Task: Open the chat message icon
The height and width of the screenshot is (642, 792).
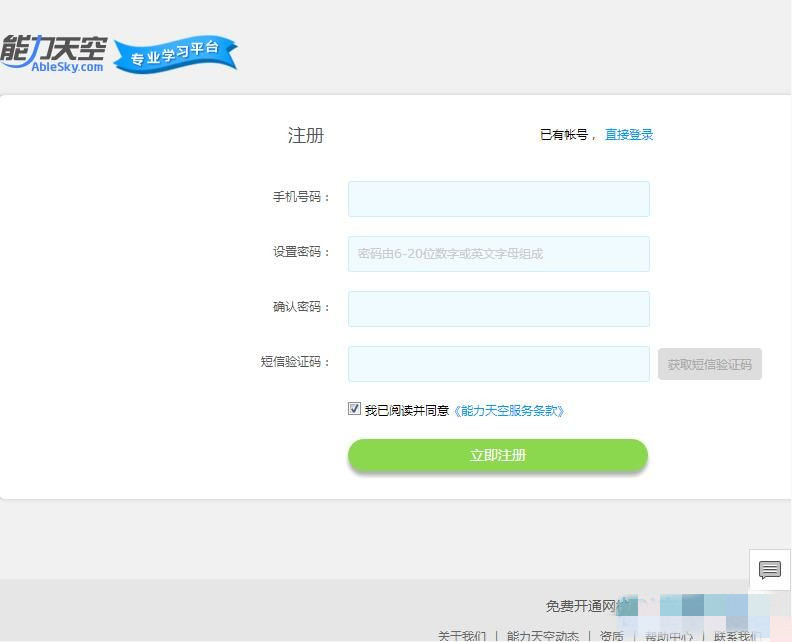Action: 770,570
